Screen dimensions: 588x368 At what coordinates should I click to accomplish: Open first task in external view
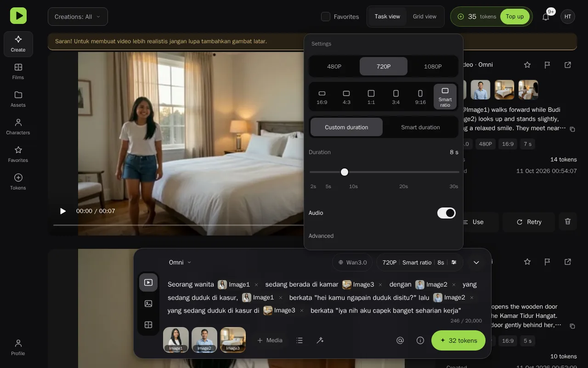568,65
